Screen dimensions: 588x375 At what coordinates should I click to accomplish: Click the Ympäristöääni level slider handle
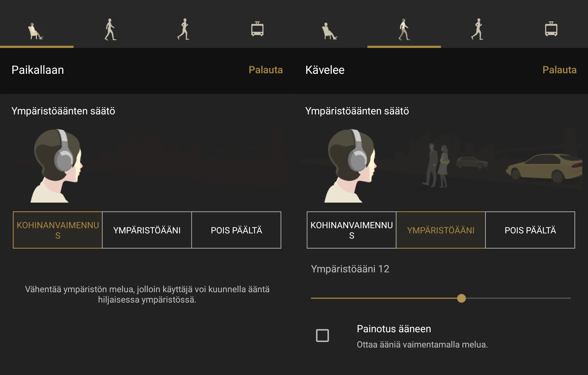(x=461, y=298)
